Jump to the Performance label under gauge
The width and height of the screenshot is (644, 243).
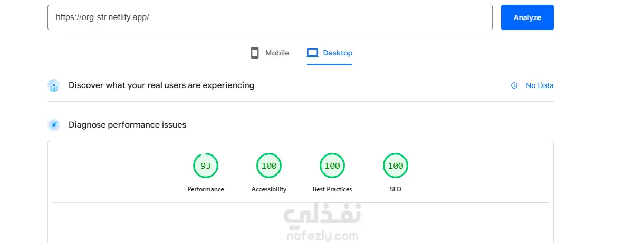[206, 189]
